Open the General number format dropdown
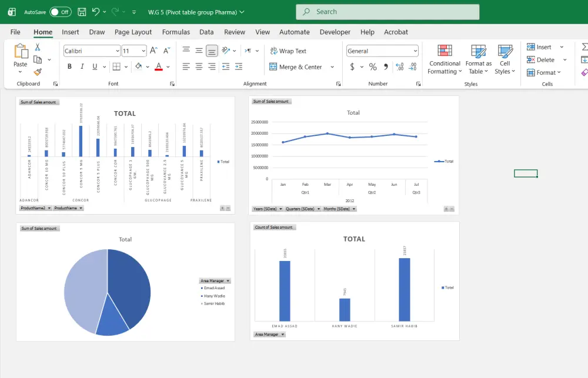Image resolution: width=588 pixels, height=378 pixels. [x=415, y=51]
